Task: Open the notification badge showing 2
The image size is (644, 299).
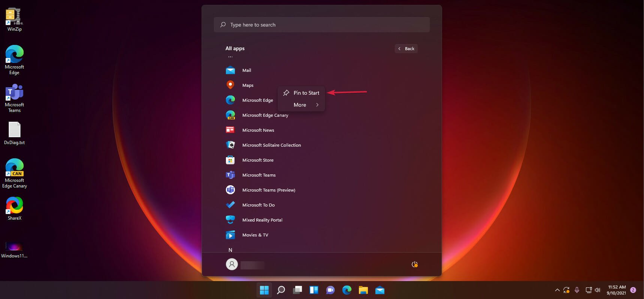Action: (x=633, y=290)
